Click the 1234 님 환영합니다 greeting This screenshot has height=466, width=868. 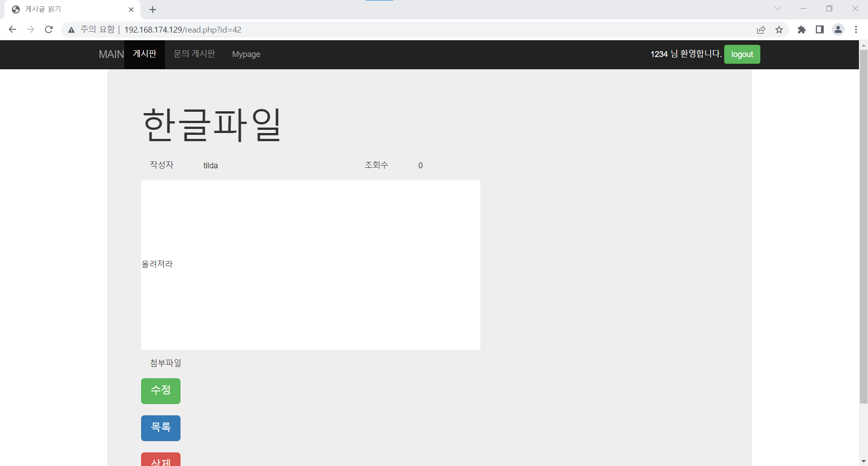point(686,54)
